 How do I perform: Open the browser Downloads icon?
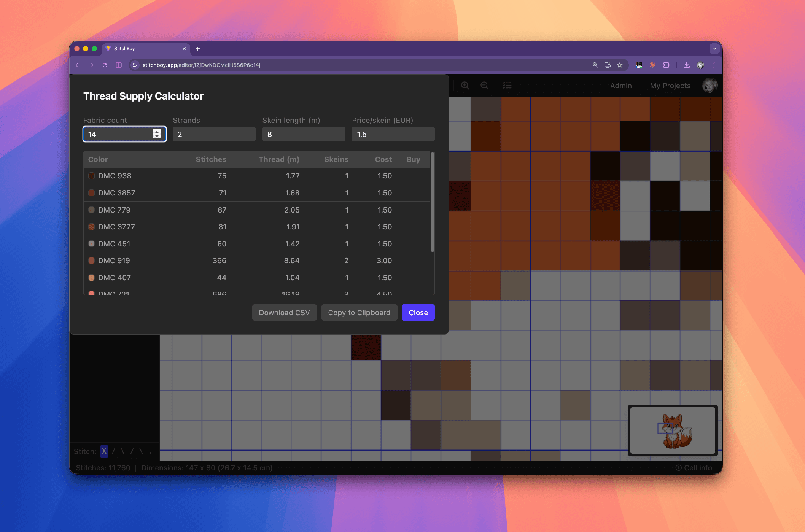pos(687,65)
